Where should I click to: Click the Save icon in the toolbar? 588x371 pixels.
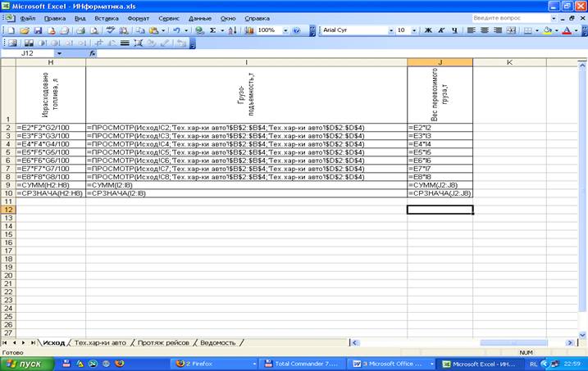[38, 30]
